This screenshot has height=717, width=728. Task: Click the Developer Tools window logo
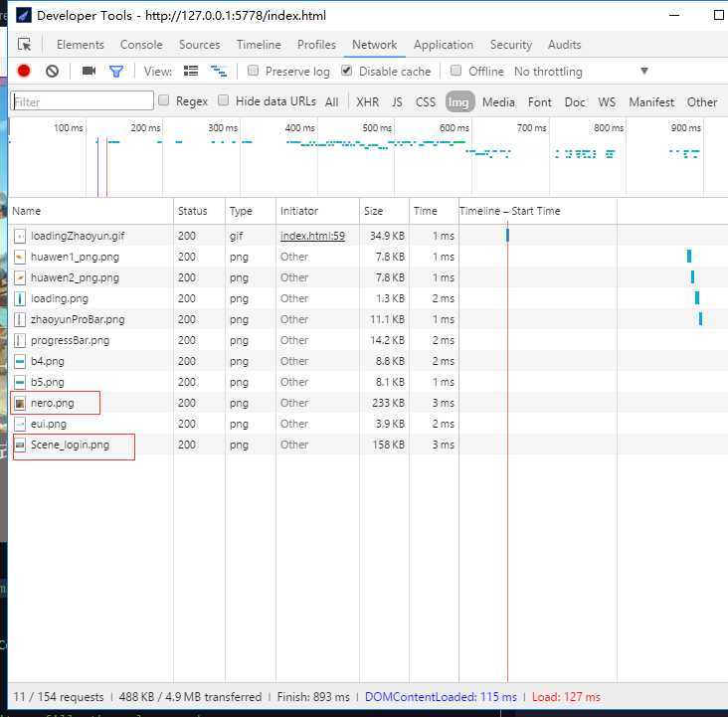[24, 15]
